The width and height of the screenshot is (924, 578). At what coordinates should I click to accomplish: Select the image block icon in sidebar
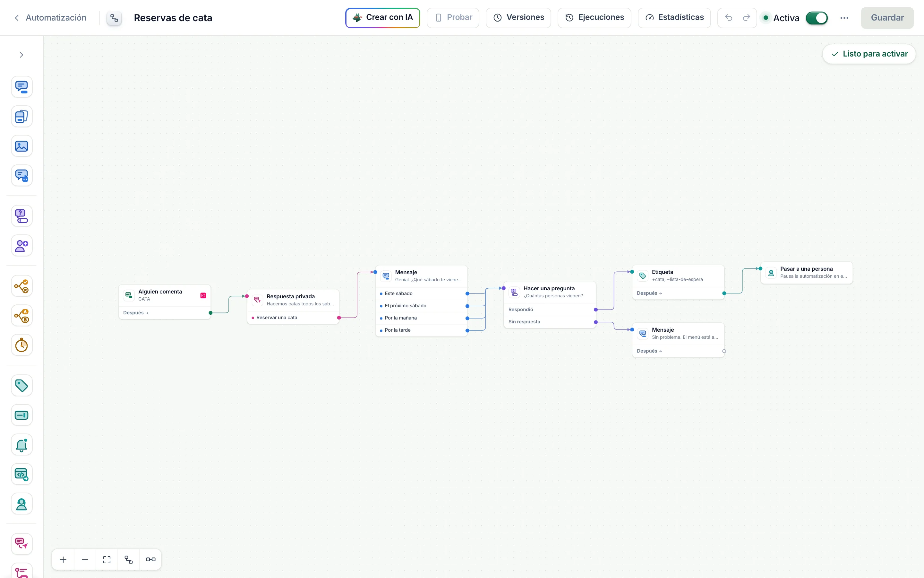click(x=21, y=146)
